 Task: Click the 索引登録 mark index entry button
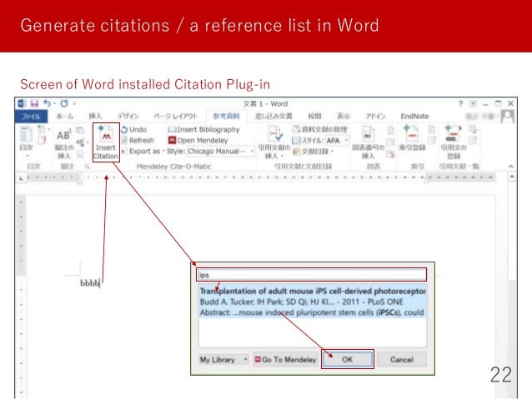point(412,138)
